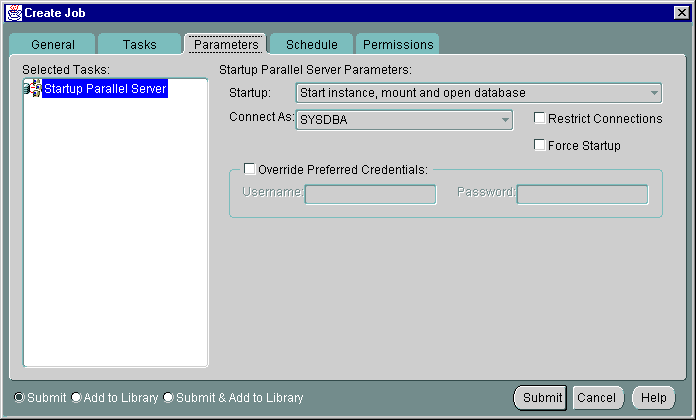Toggle Override Preferred Credentials checkbox

click(250, 169)
